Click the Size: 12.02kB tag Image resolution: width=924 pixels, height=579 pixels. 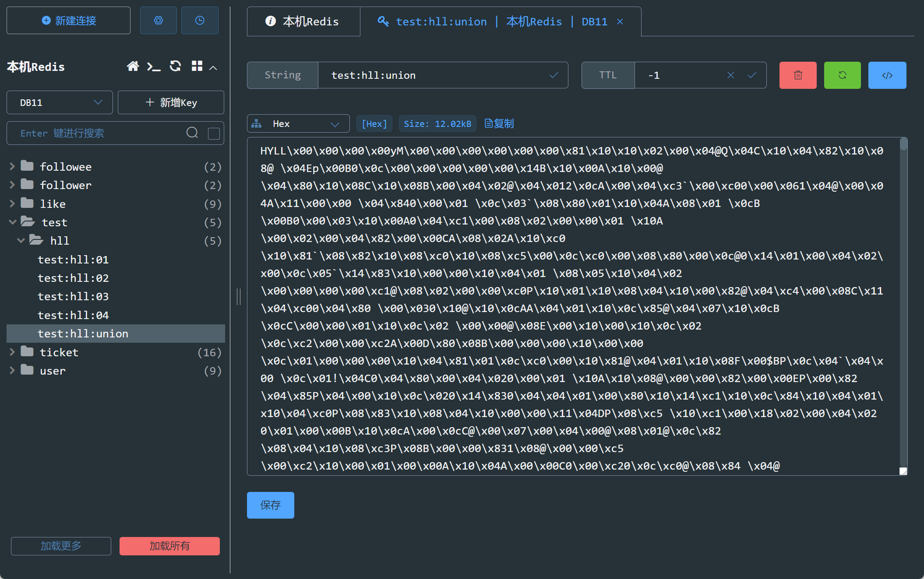[x=437, y=124]
